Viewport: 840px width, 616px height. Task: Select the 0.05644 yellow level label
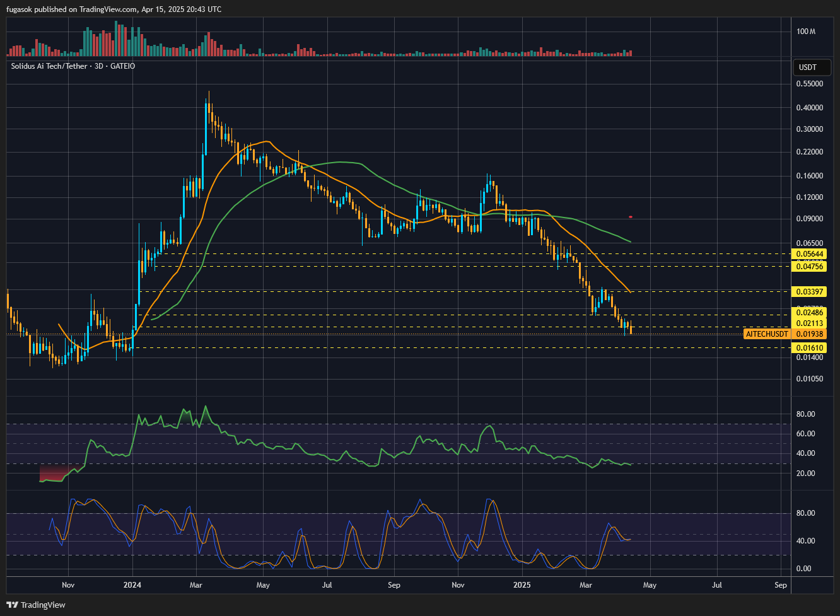pos(809,254)
